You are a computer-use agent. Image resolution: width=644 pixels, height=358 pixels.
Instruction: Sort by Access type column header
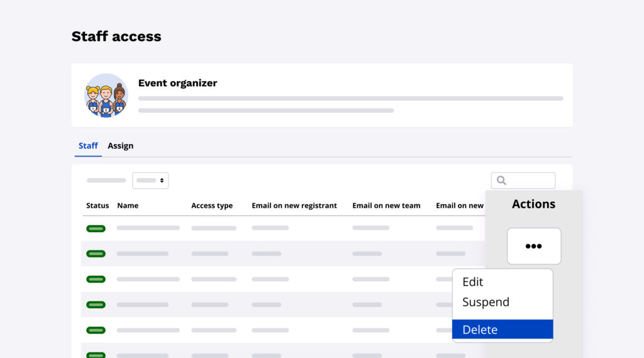(x=212, y=206)
